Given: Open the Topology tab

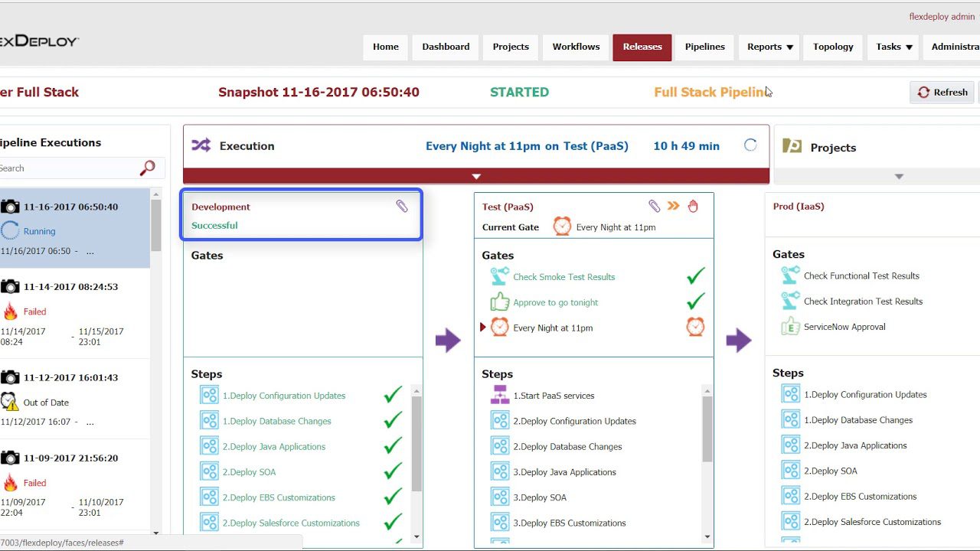Looking at the screenshot, I should point(833,47).
